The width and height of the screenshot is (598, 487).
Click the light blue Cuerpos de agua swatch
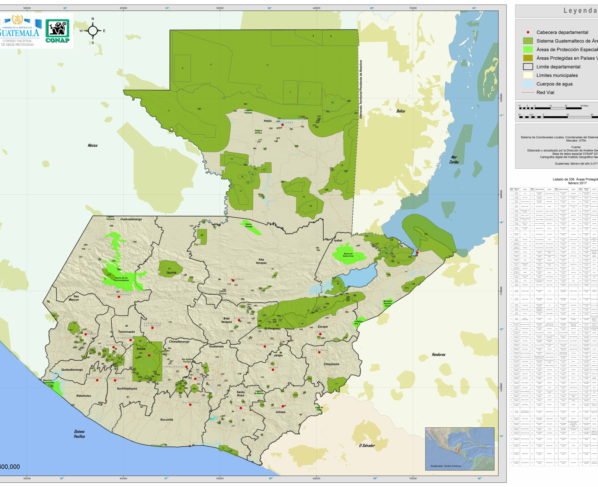(x=528, y=84)
